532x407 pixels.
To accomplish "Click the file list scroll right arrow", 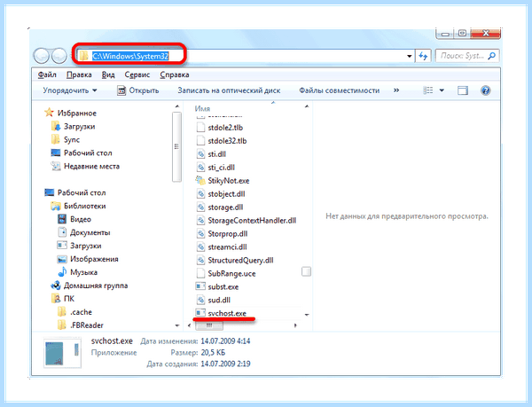I will coord(295,325).
